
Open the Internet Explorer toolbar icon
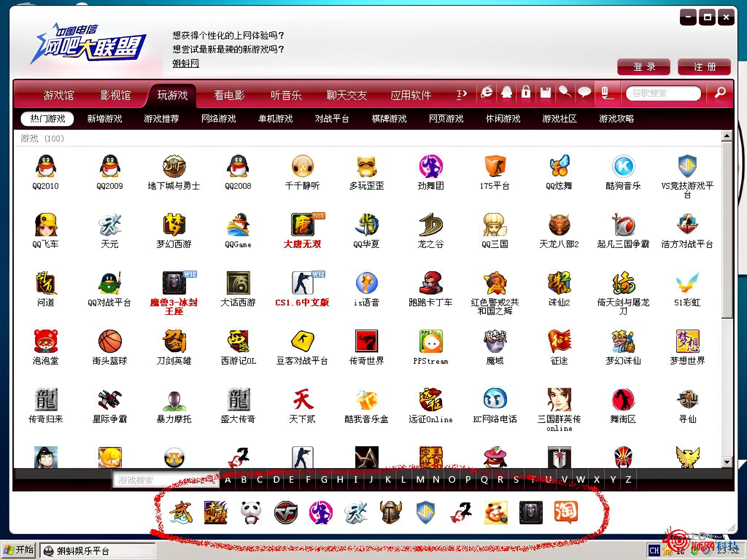[487, 92]
